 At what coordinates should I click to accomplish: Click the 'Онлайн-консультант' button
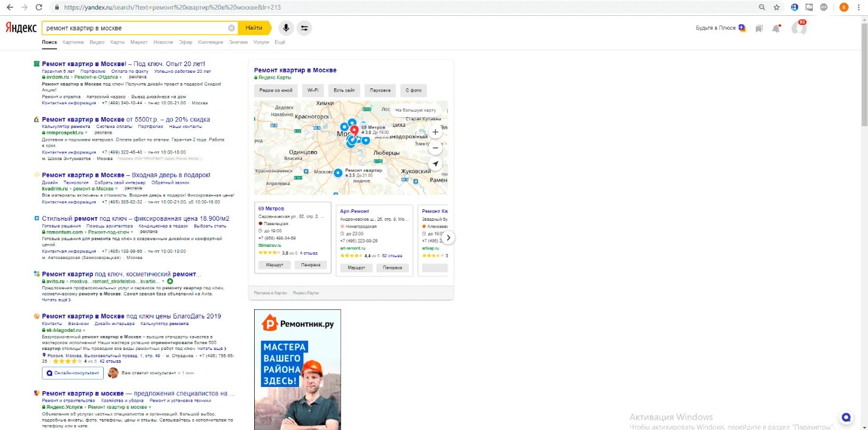[x=73, y=373]
